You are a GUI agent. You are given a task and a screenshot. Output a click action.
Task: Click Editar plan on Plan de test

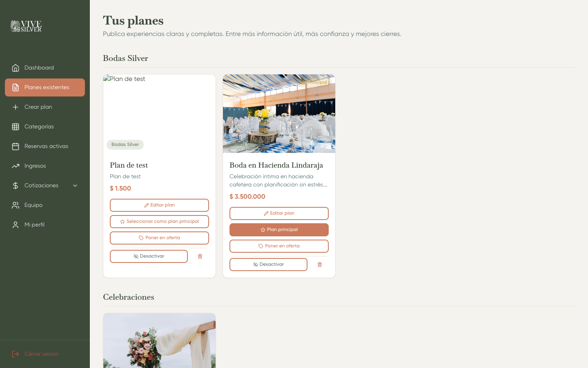pyautogui.click(x=159, y=205)
